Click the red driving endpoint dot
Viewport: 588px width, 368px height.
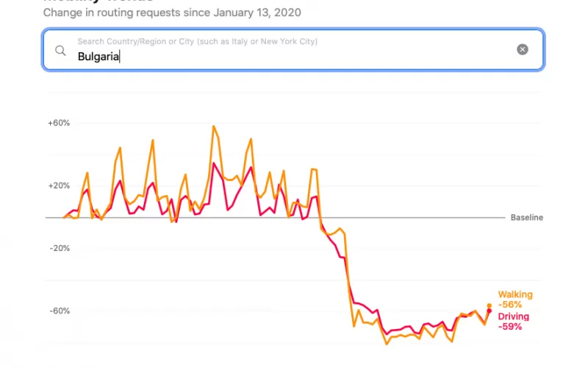point(489,311)
